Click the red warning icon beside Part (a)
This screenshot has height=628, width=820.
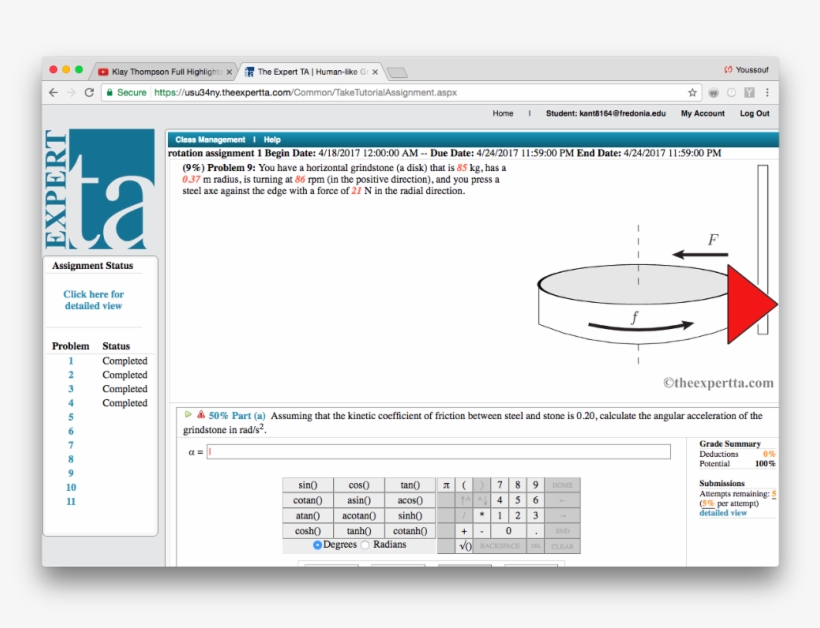pos(201,415)
